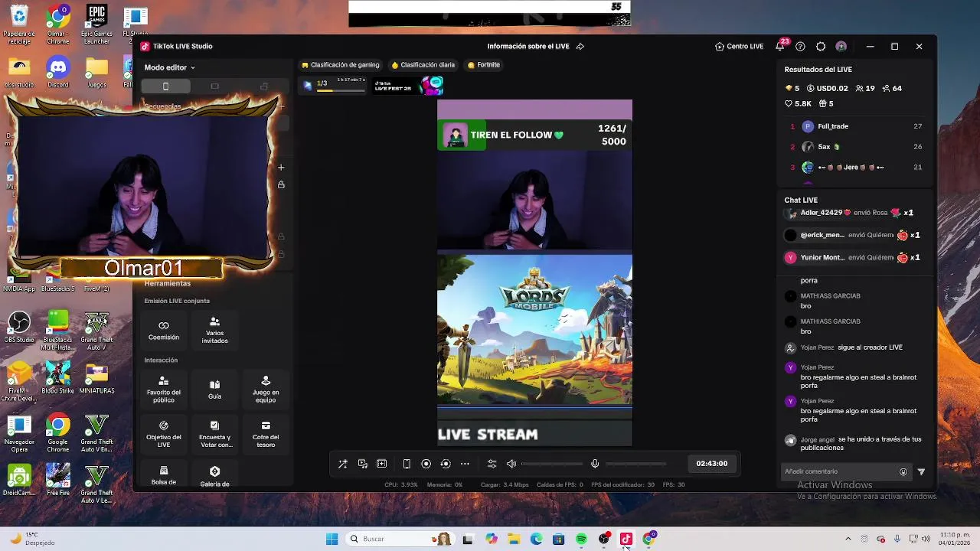The width and height of the screenshot is (980, 551).
Task: Select Sax in the ranking list
Action: (856, 147)
